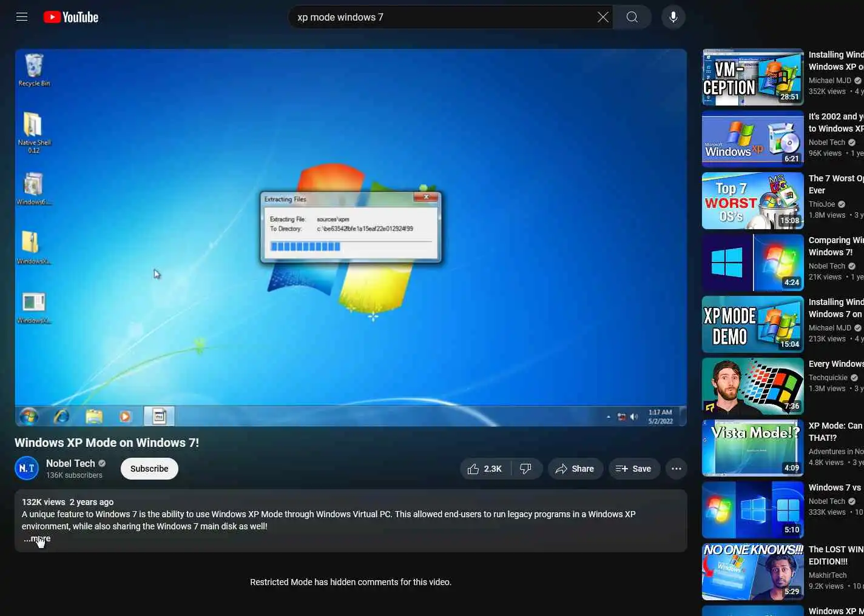Open the three-dot more actions menu
The width and height of the screenshot is (864, 616).
677,469
